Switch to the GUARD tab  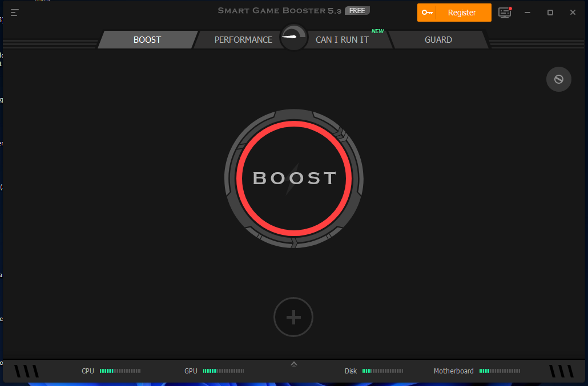tap(438, 40)
